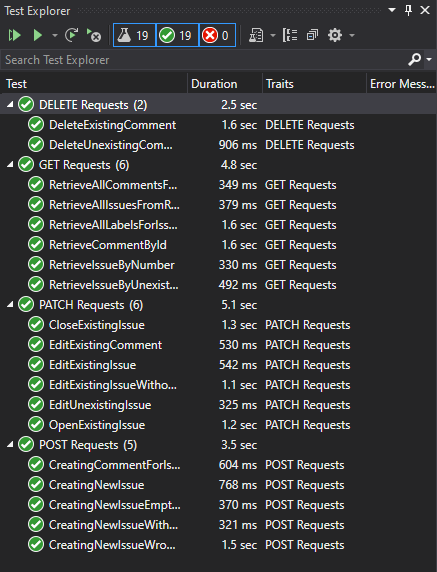Image resolution: width=437 pixels, height=572 pixels.
Task: Sort by the Test column header
Action: click(94, 84)
